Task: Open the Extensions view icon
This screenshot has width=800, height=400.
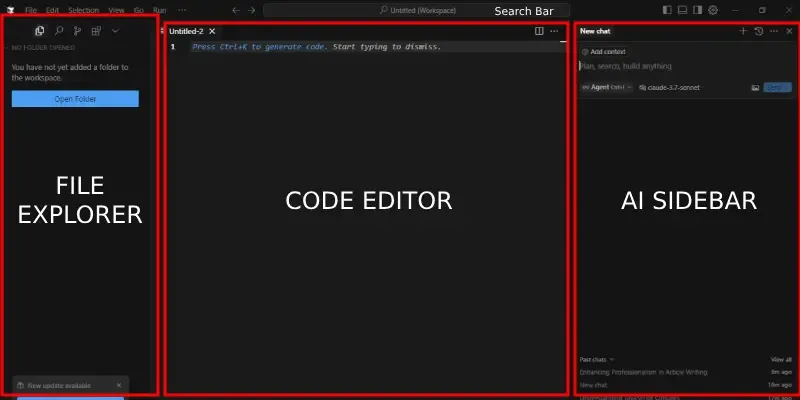Action: point(96,31)
